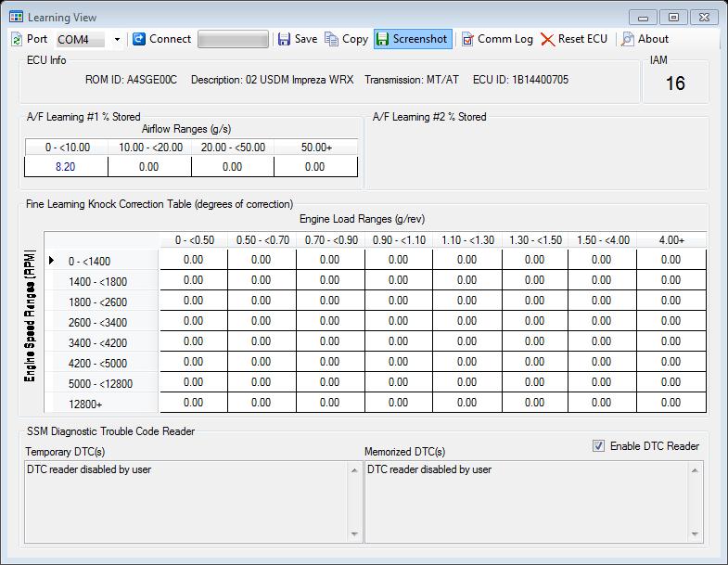Select the 8.20 A/F learning cell
Viewport: 728px width, 565px height.
[x=66, y=167]
